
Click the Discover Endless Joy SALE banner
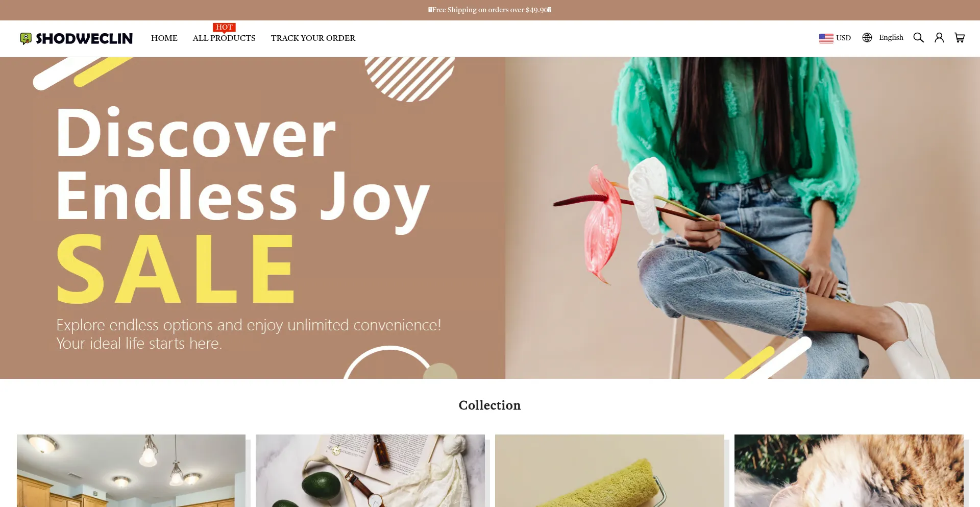[x=253, y=218]
